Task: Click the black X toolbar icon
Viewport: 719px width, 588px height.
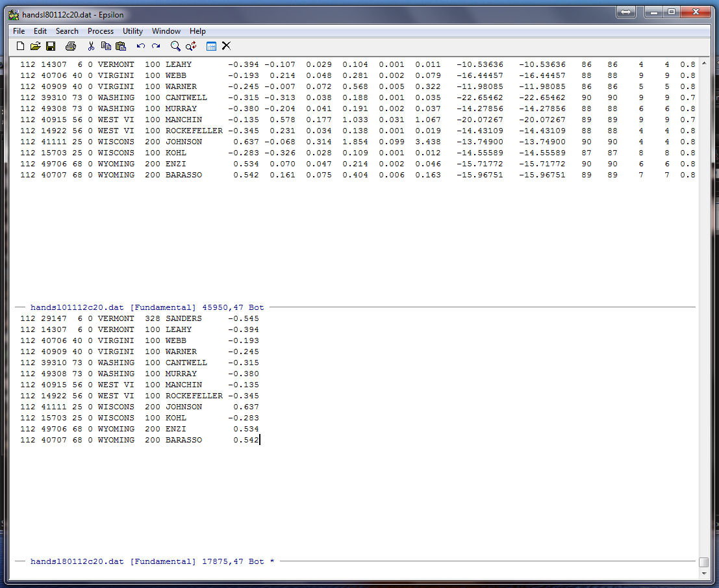Action: (x=226, y=46)
